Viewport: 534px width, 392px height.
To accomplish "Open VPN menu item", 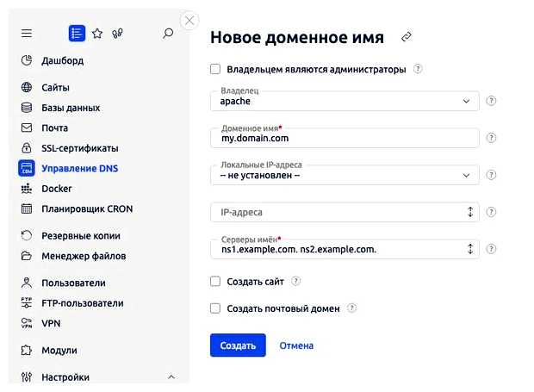I will [51, 323].
